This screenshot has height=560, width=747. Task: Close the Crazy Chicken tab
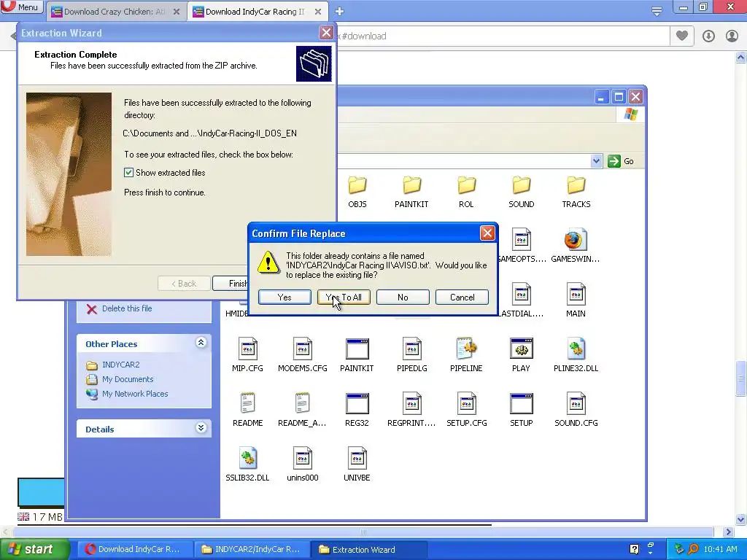coord(177,12)
